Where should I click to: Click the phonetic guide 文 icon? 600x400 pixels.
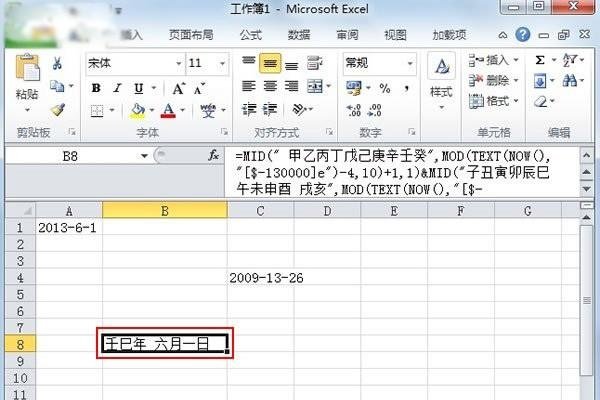[208, 111]
